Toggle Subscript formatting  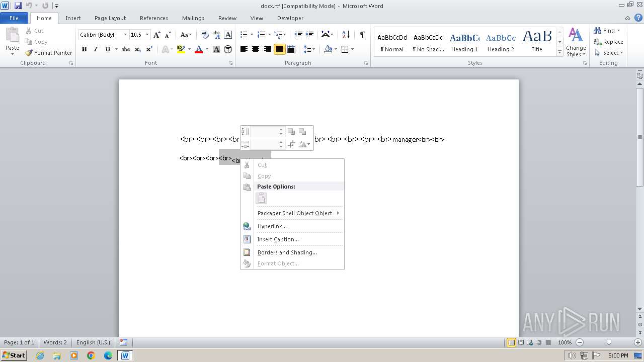[x=138, y=49]
